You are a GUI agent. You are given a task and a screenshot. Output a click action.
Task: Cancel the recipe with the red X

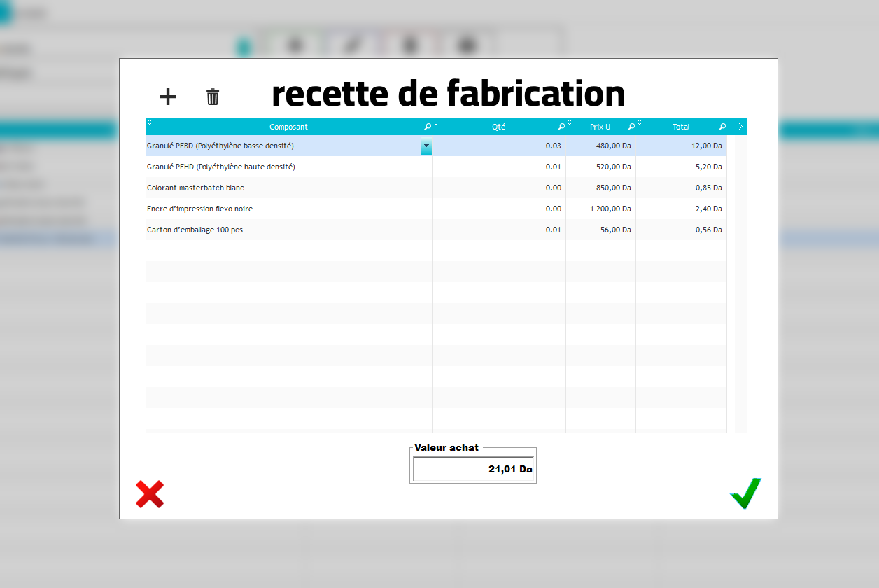coord(150,494)
